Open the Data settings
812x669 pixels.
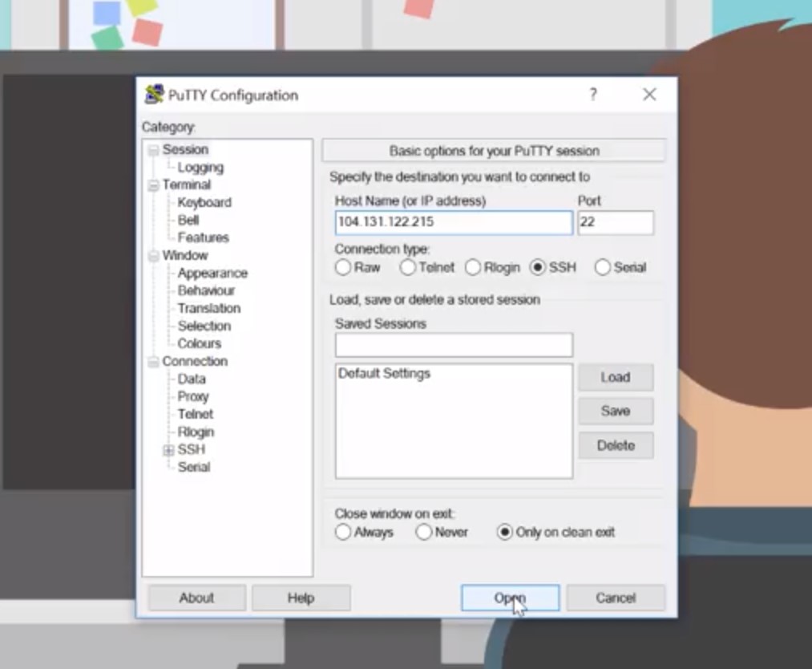(x=192, y=379)
